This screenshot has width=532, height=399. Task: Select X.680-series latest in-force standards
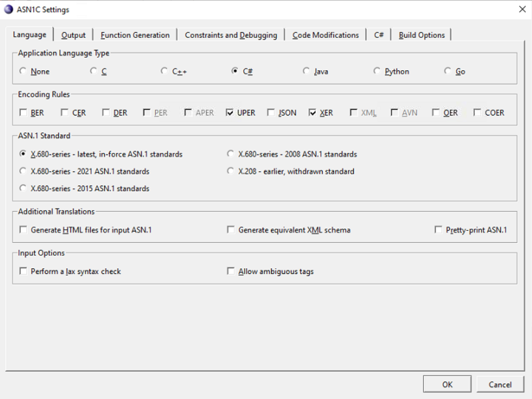23,154
